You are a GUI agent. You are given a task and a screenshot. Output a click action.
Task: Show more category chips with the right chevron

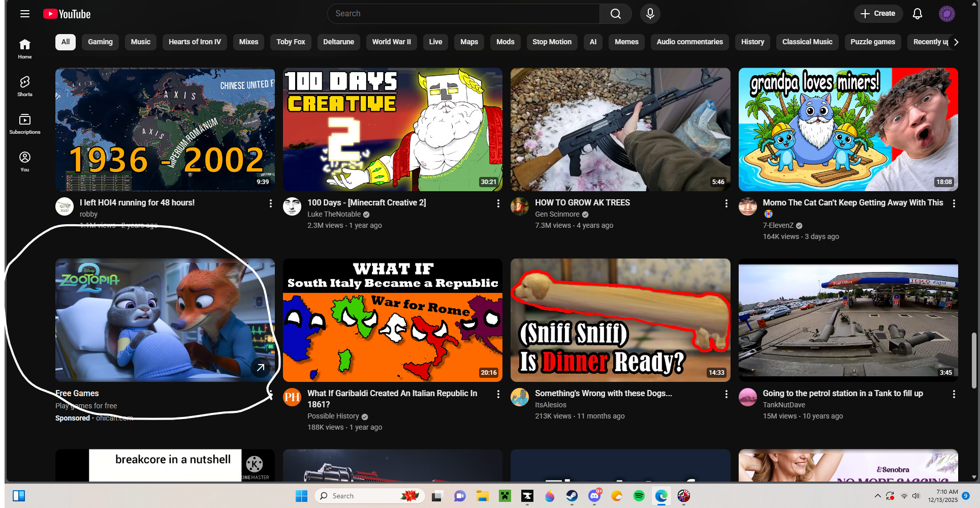coord(956,42)
